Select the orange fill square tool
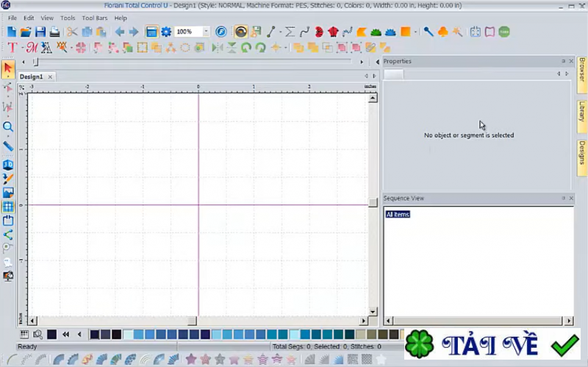The image size is (588, 367). point(406,32)
